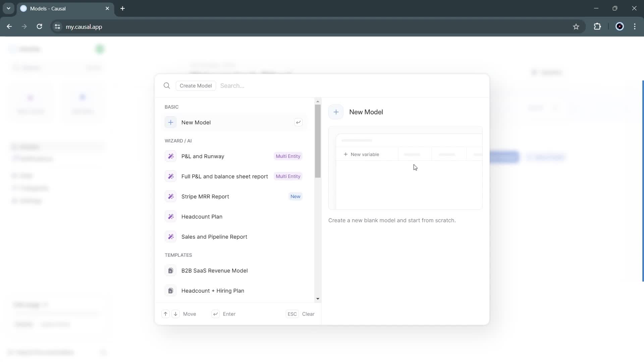Toggle the Multi Entity badge on Full P&L
Viewport: 644px width, 362px height.
[x=288, y=176]
